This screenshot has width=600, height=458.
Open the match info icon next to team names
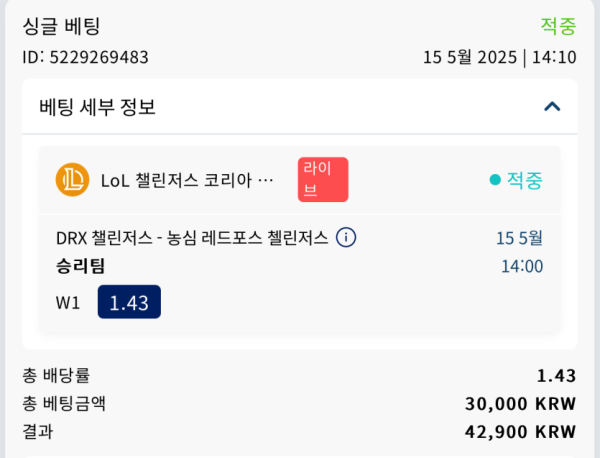point(346,237)
